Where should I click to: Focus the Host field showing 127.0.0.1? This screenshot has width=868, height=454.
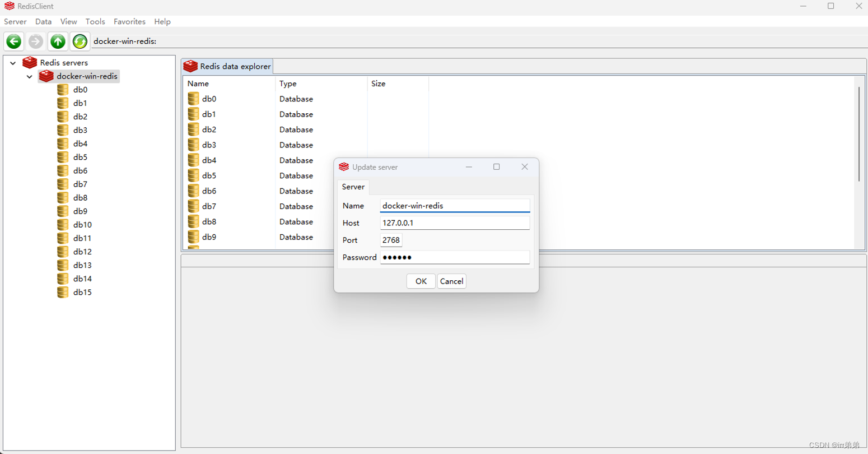click(455, 223)
